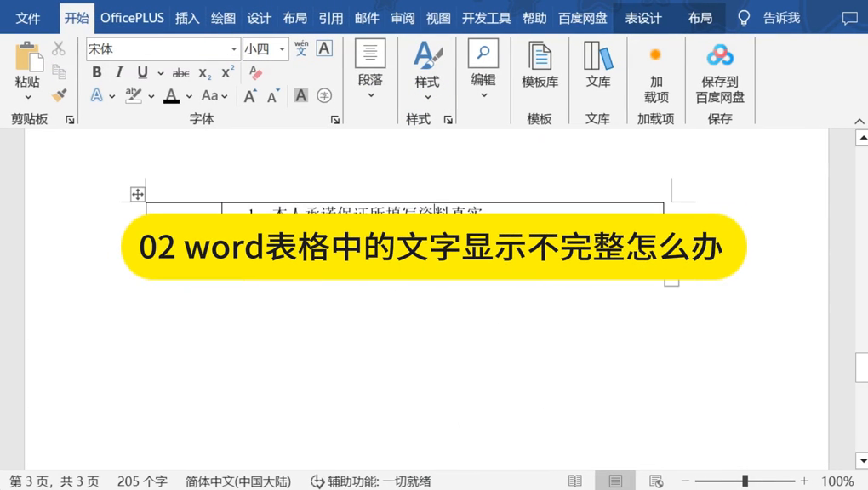The height and width of the screenshot is (490, 868).
Task: Click the Clear All Formatting icon
Action: pos(255,73)
